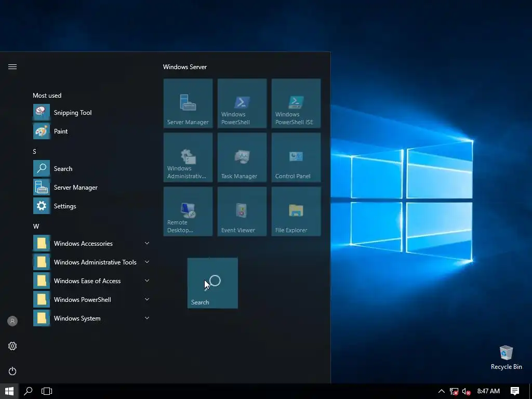Show hidden tray icons chevron
532x399 pixels.
point(442,391)
